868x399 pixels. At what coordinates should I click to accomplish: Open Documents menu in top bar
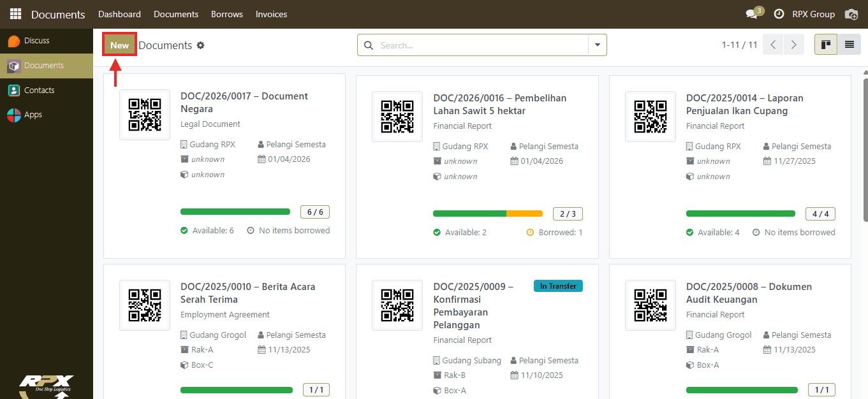tap(176, 14)
